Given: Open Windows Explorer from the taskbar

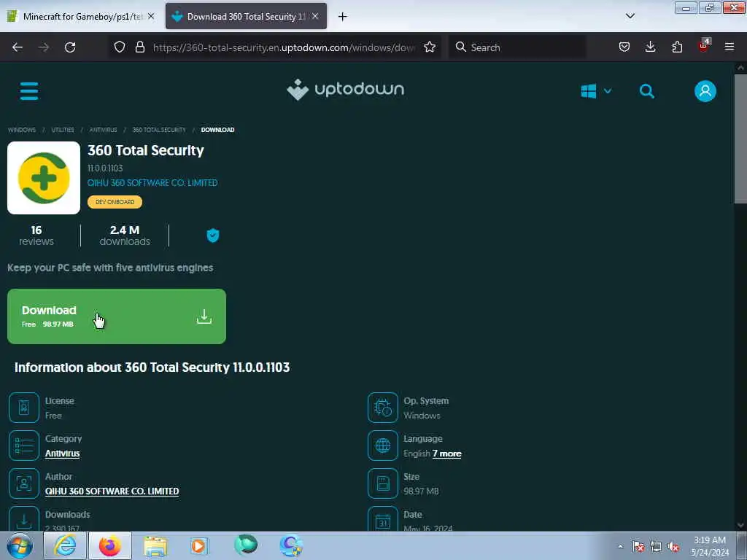Looking at the screenshot, I should 155,545.
